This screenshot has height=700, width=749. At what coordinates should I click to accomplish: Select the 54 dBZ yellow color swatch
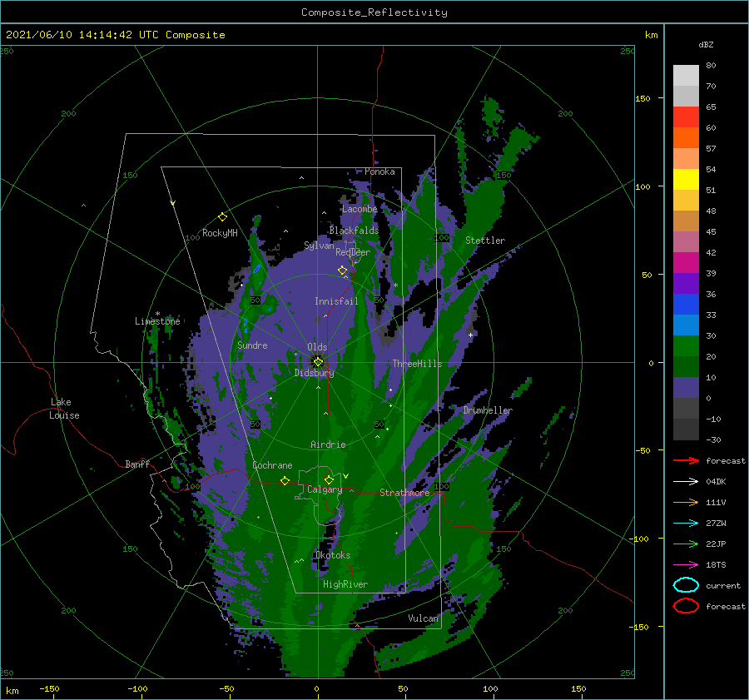(x=686, y=179)
